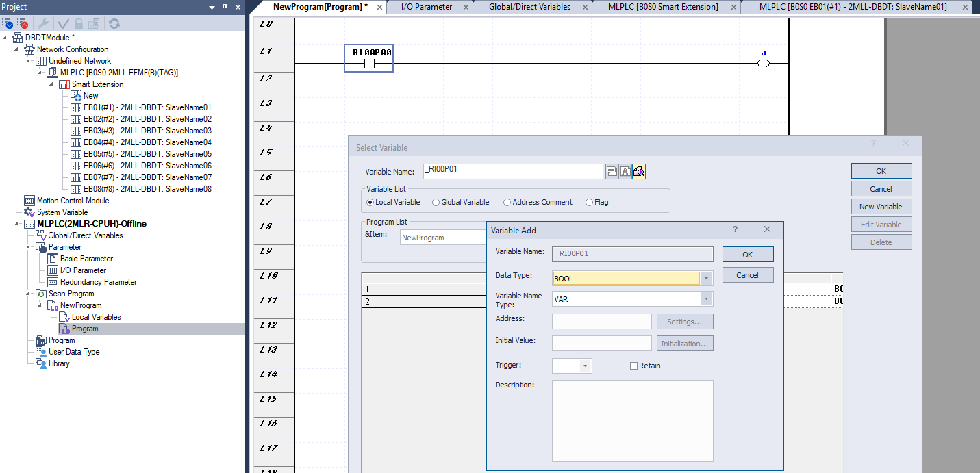This screenshot has height=473, width=980.
Task: Collapse the DBDTModule tree node
Action: click(5, 38)
